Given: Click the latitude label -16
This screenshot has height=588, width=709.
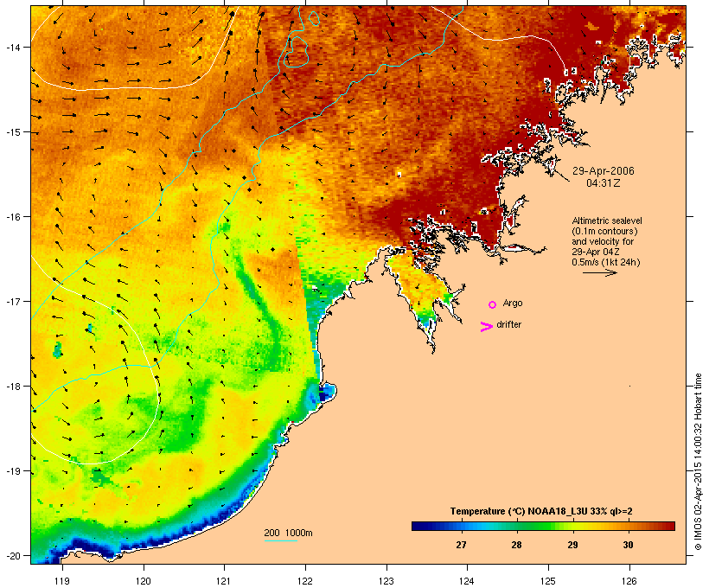Looking at the screenshot, I should click(12, 217).
